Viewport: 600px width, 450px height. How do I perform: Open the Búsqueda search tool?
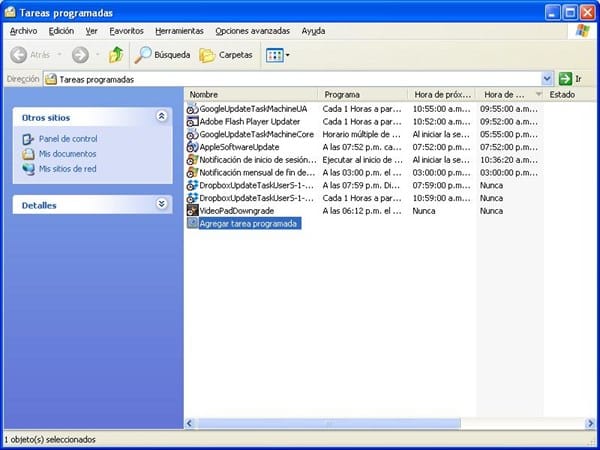pyautogui.click(x=162, y=55)
